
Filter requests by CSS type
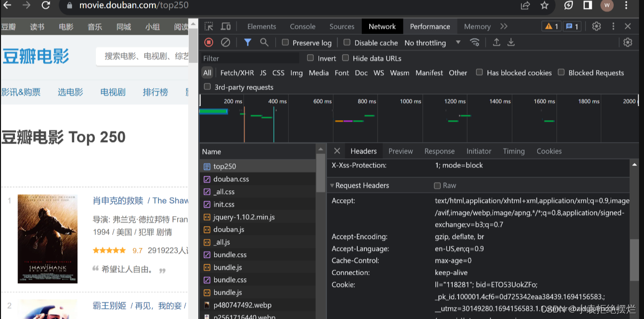278,73
